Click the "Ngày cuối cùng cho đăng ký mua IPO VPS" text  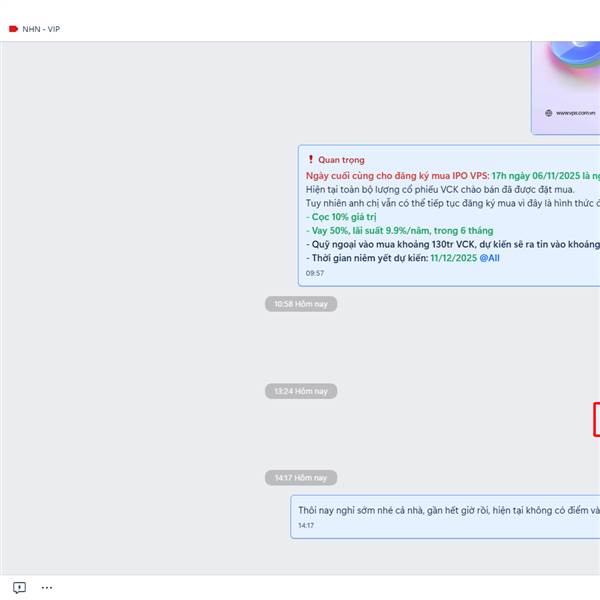(398, 176)
